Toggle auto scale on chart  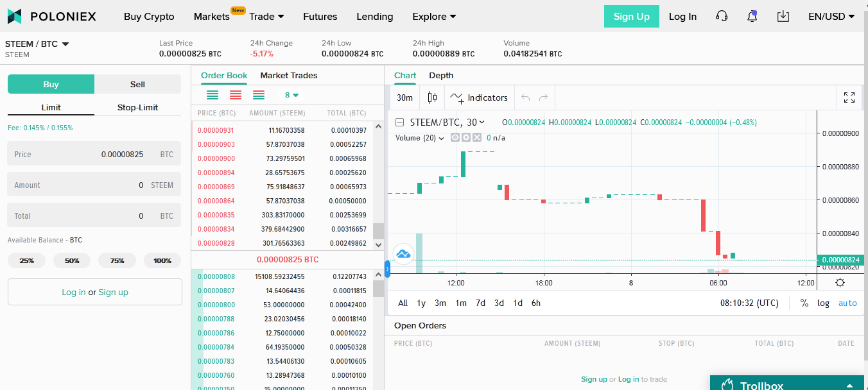847,303
